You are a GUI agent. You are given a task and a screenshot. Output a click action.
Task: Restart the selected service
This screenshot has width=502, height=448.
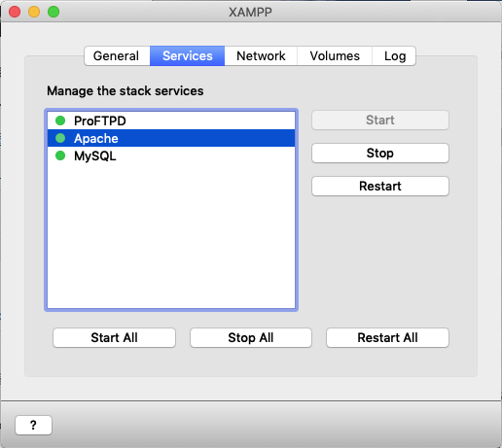pos(380,186)
